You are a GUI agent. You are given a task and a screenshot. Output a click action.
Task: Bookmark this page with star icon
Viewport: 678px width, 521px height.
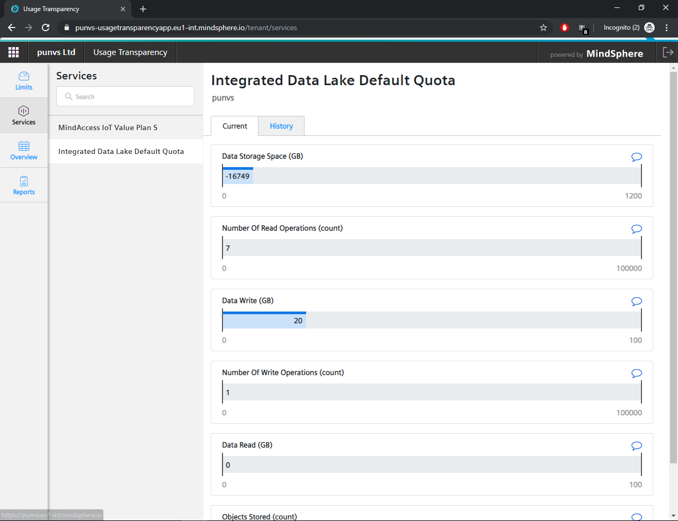[543, 28]
